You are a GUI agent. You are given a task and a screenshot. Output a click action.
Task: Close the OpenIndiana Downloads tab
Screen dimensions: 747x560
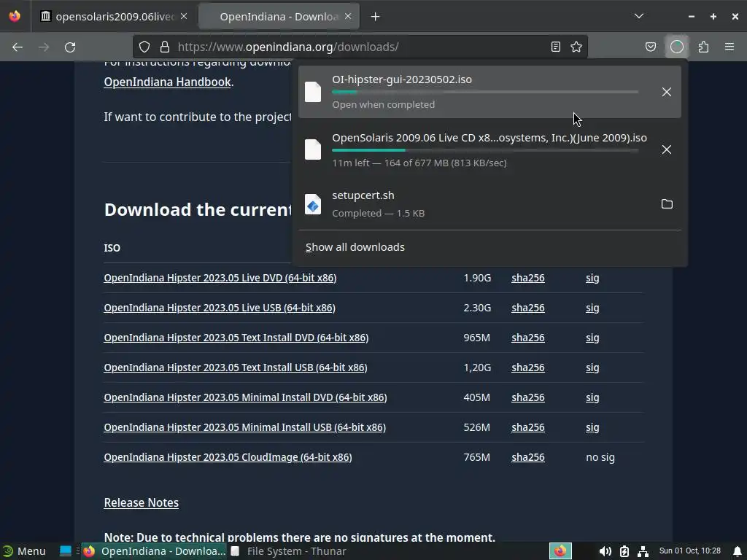pyautogui.click(x=348, y=16)
